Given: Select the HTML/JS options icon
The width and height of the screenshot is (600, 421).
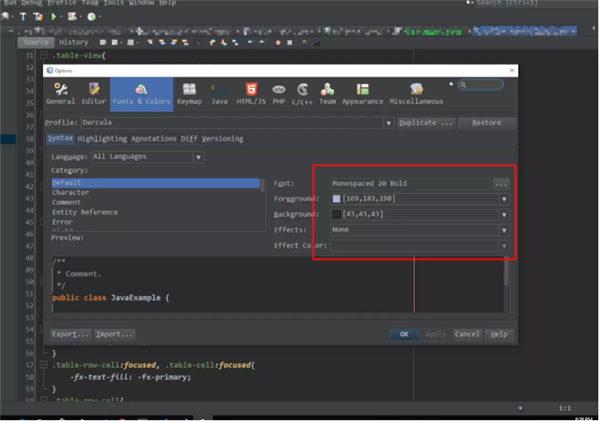Looking at the screenshot, I should click(x=251, y=94).
